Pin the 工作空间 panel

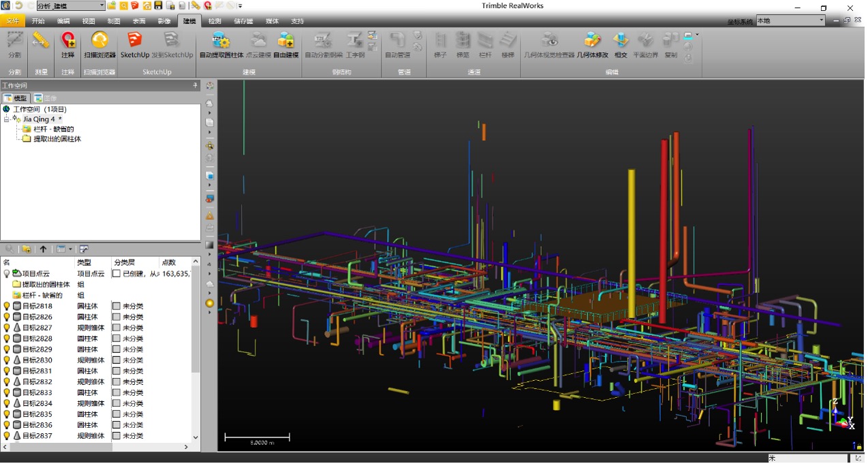[x=196, y=86]
